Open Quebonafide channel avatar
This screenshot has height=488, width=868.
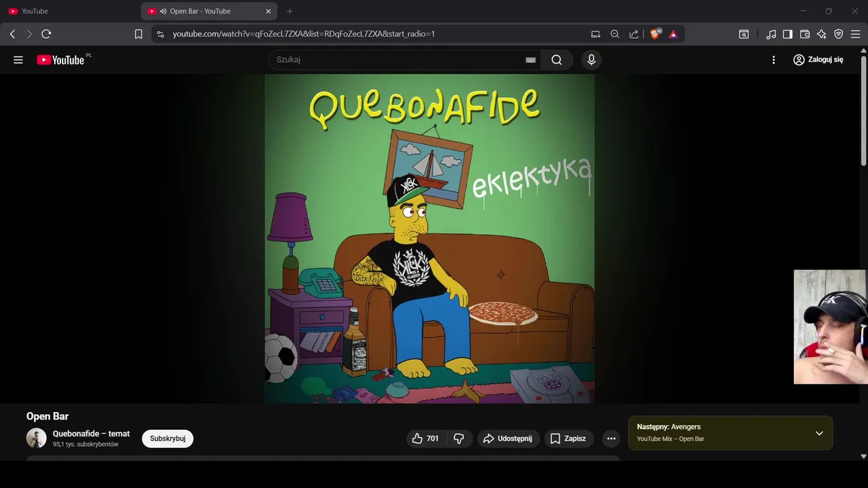(37, 439)
